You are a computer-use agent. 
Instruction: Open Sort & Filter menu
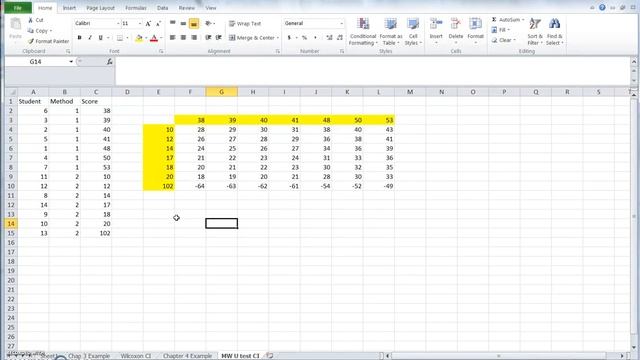535,32
